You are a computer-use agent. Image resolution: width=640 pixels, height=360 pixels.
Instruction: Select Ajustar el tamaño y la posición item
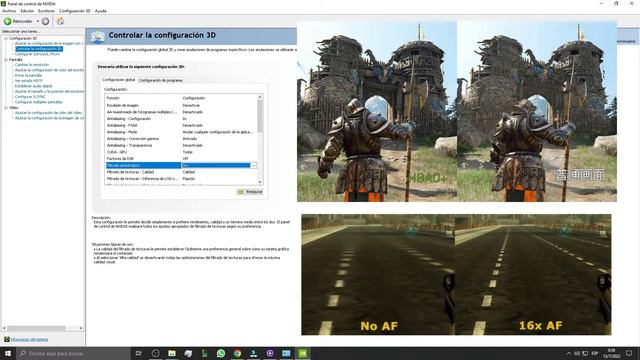point(49,91)
